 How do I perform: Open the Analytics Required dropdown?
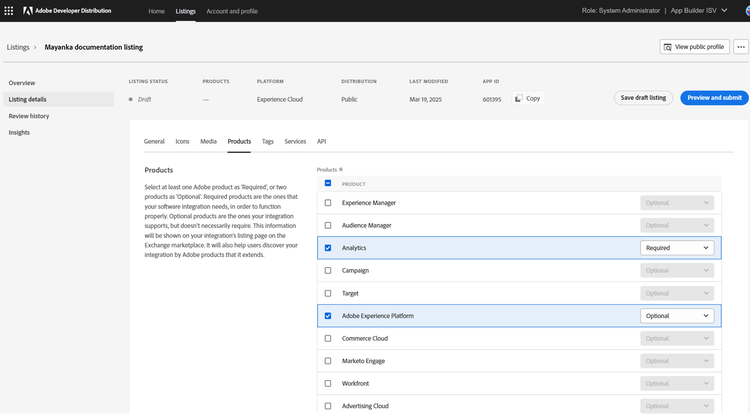pos(677,248)
